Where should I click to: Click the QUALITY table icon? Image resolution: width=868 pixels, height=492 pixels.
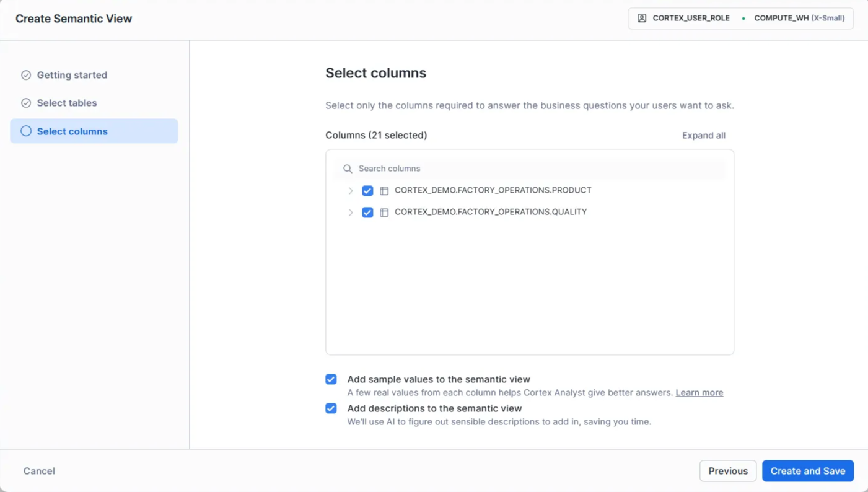click(x=384, y=213)
